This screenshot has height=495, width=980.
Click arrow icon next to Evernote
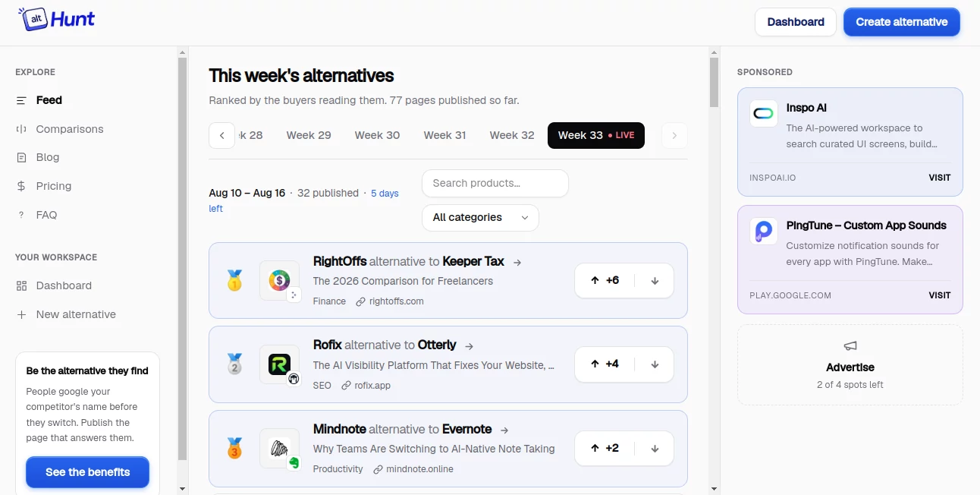(x=504, y=430)
